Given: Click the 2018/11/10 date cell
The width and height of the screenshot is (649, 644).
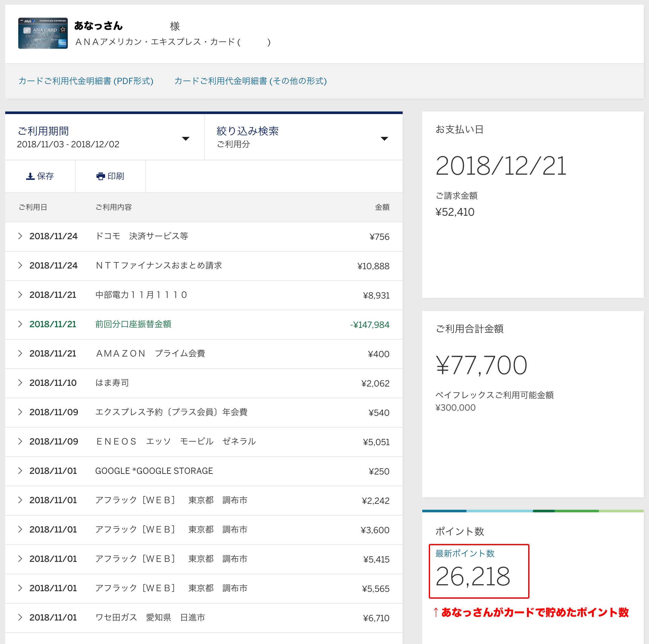Looking at the screenshot, I should coord(53,383).
